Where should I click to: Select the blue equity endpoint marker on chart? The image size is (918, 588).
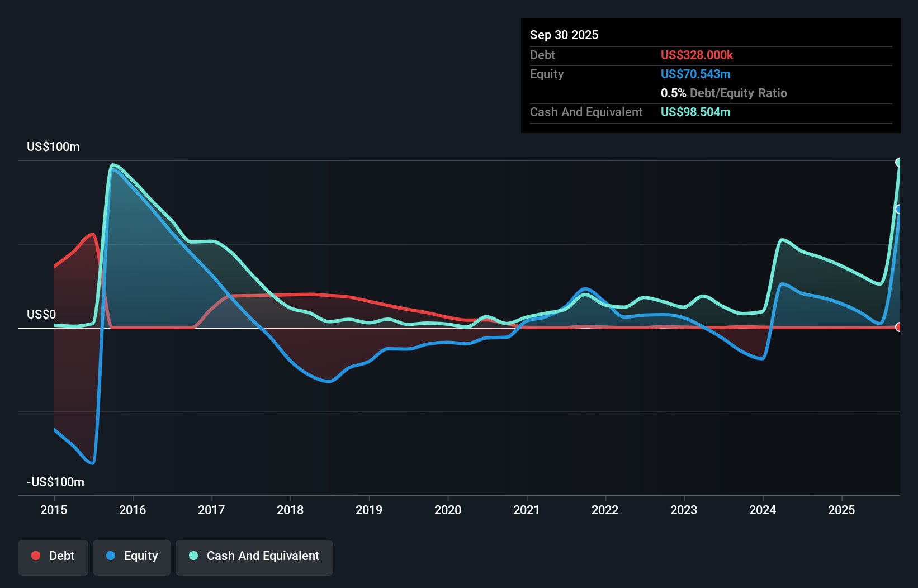(x=900, y=209)
